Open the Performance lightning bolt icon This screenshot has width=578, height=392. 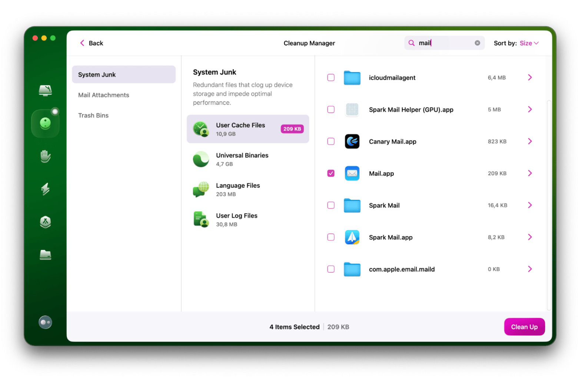45,189
